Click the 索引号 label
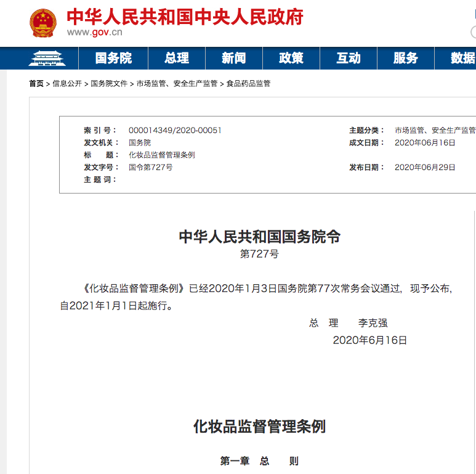Screen dimensions: 476x474 click(x=100, y=130)
